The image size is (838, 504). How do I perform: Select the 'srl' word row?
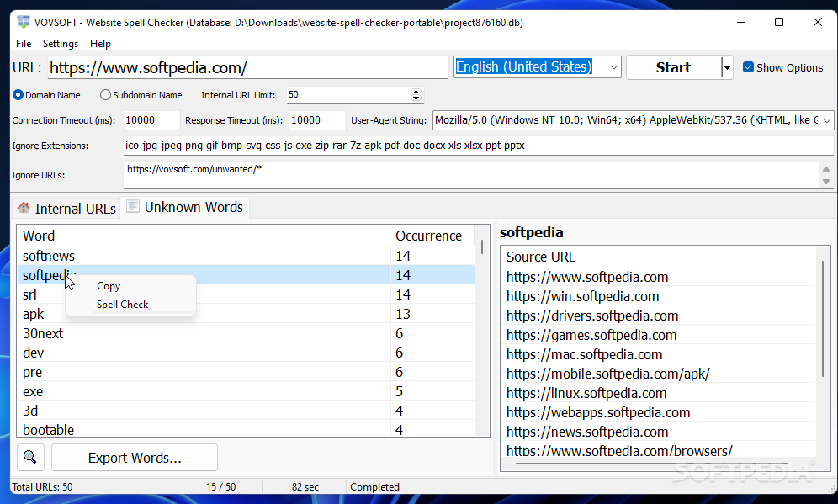247,294
